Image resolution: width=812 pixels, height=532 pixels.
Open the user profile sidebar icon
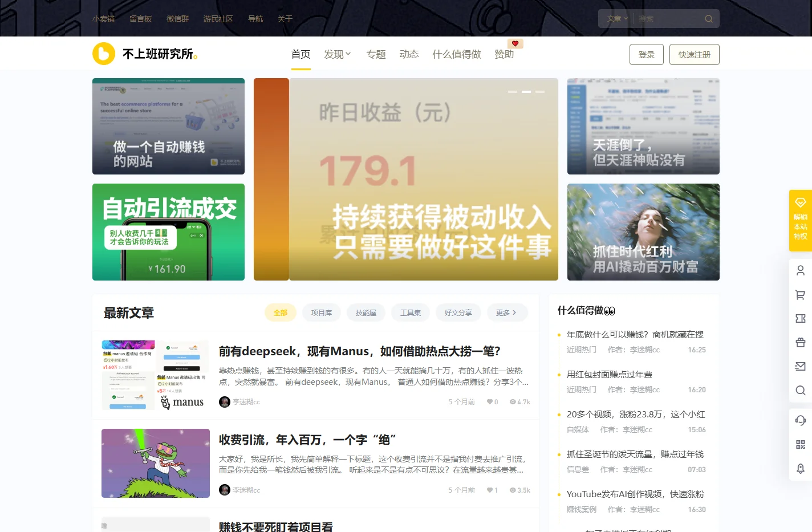[x=801, y=270]
